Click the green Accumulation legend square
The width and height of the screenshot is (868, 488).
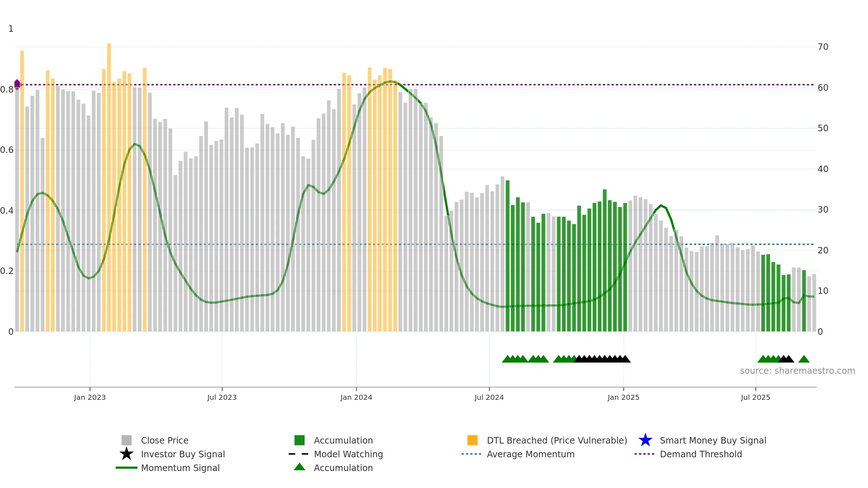[299, 440]
